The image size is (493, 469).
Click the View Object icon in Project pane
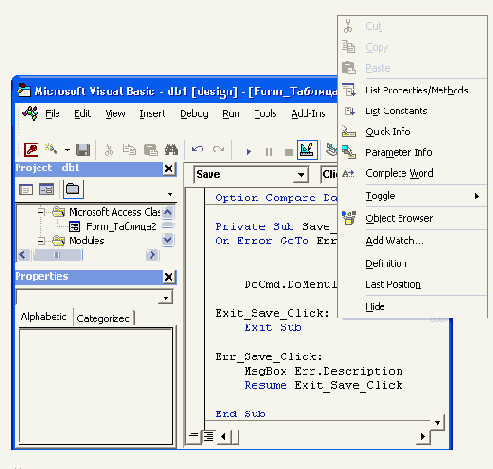point(46,189)
